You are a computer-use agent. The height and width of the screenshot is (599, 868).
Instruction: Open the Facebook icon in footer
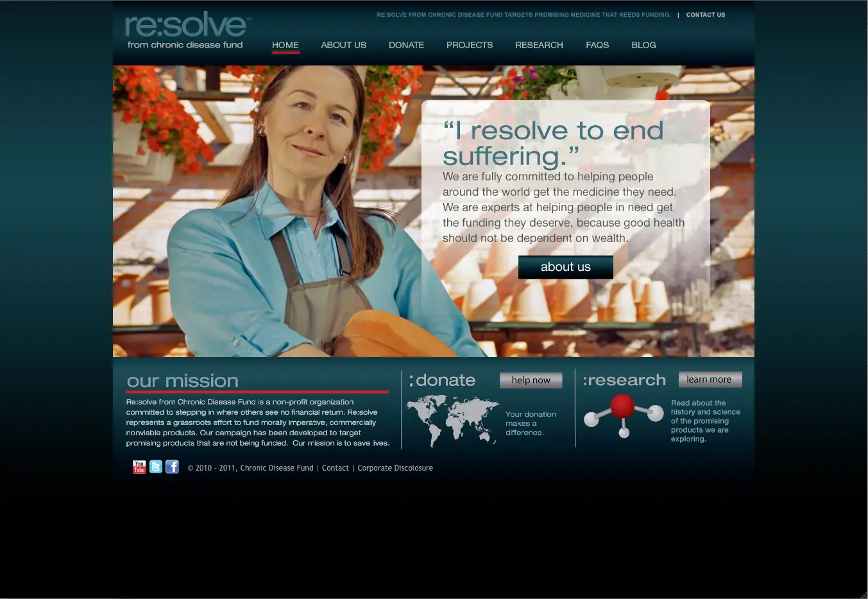(x=172, y=467)
